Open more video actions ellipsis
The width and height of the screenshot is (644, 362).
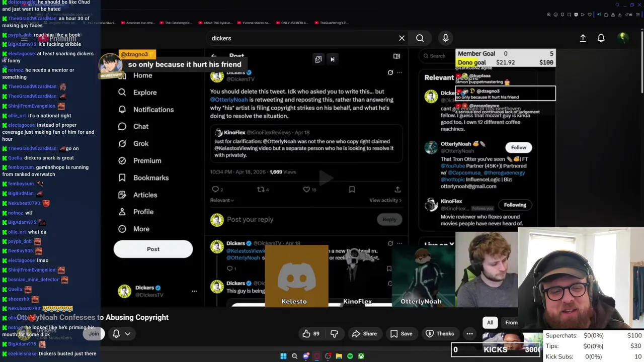[469, 334]
